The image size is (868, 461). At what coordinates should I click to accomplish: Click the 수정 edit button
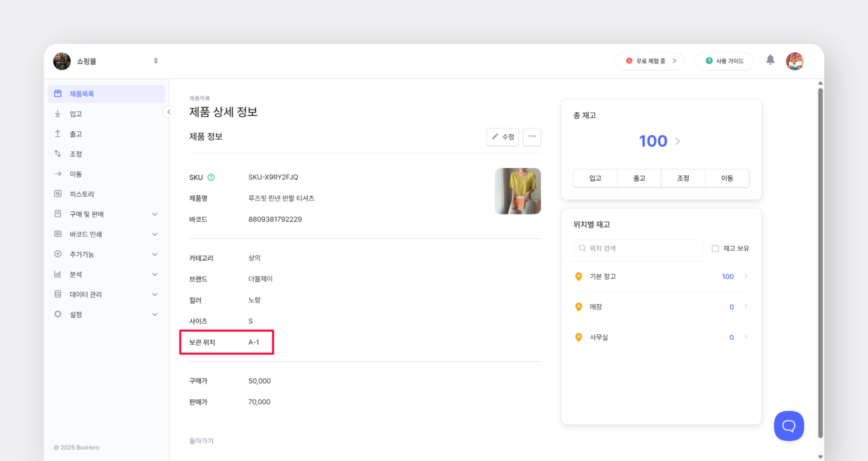(x=502, y=136)
